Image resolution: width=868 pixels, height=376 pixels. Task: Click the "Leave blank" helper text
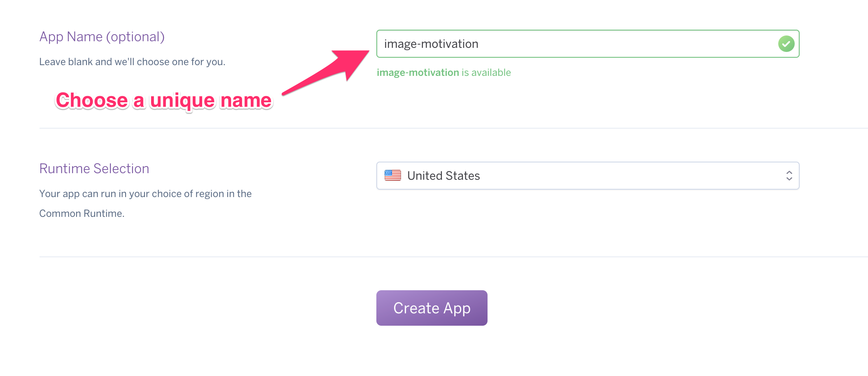click(132, 62)
